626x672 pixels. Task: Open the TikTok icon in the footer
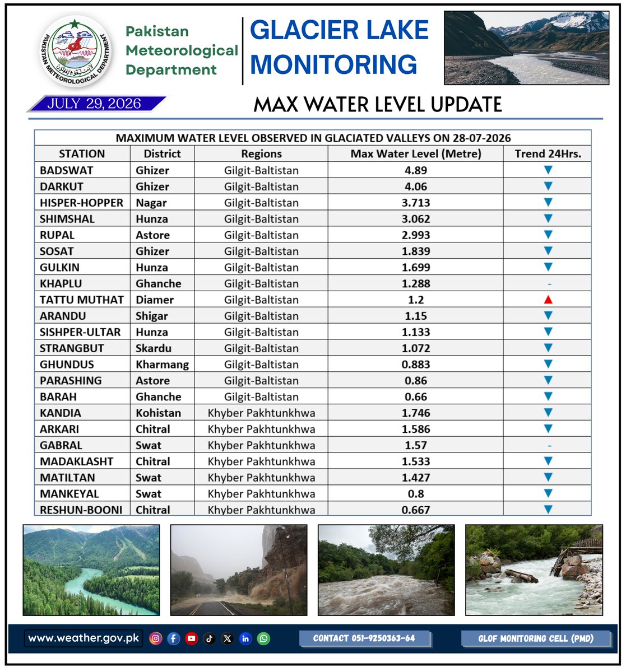pyautogui.click(x=210, y=638)
